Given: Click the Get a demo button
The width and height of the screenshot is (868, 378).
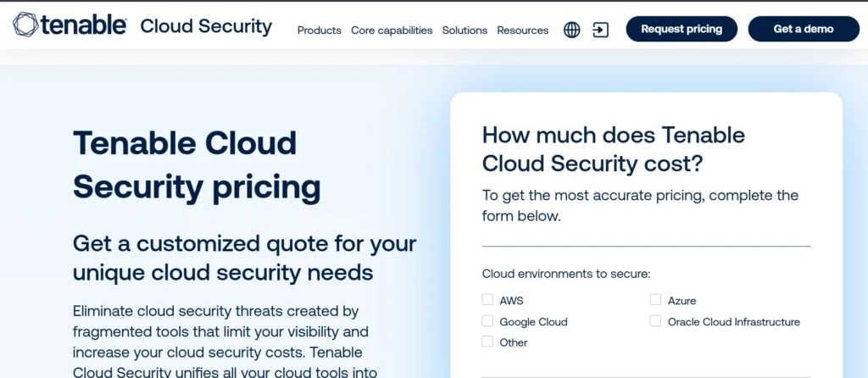Looking at the screenshot, I should 804,29.
